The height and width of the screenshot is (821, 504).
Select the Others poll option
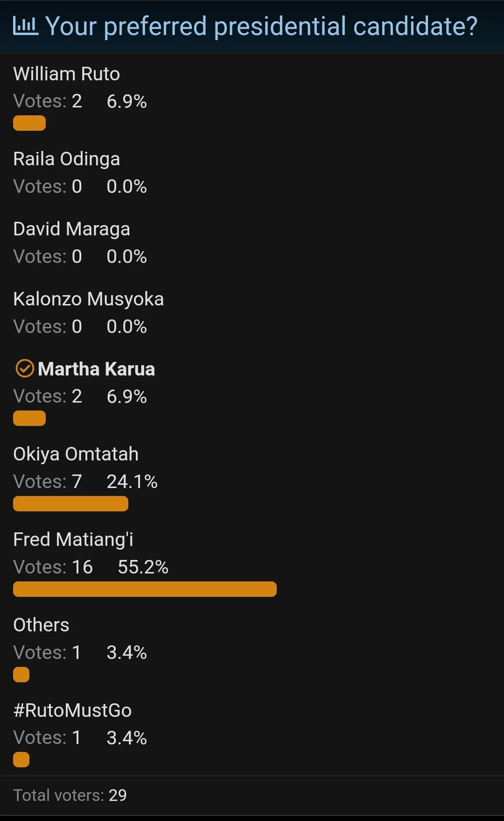[x=41, y=625]
